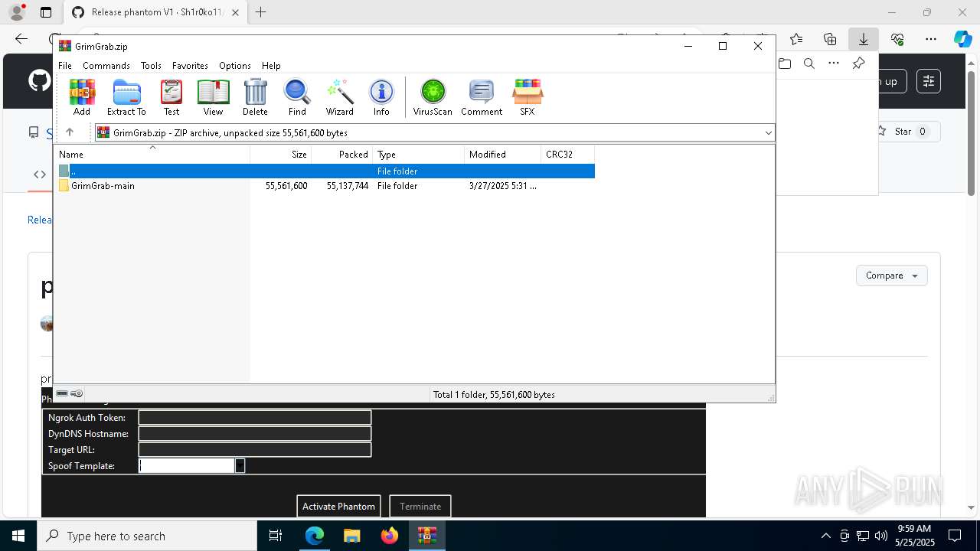Viewport: 980px width, 551px height.
Task: Open Spoof Template dropdown arrow
Action: (240, 465)
